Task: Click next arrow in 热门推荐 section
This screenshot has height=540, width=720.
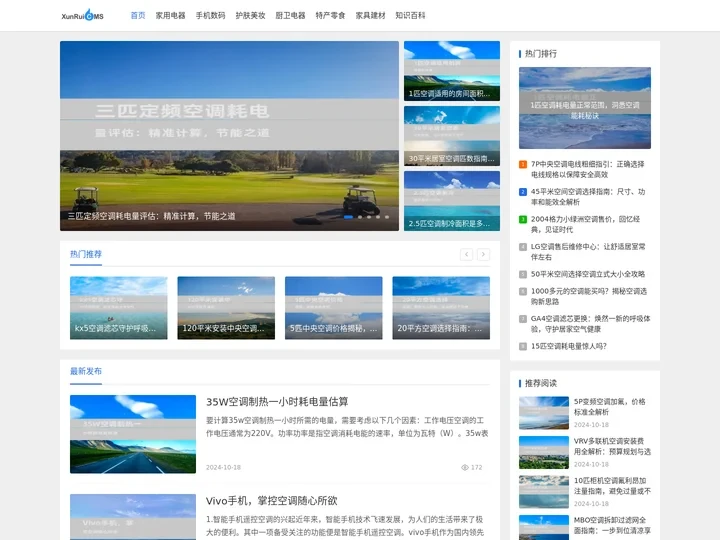Action: (484, 255)
